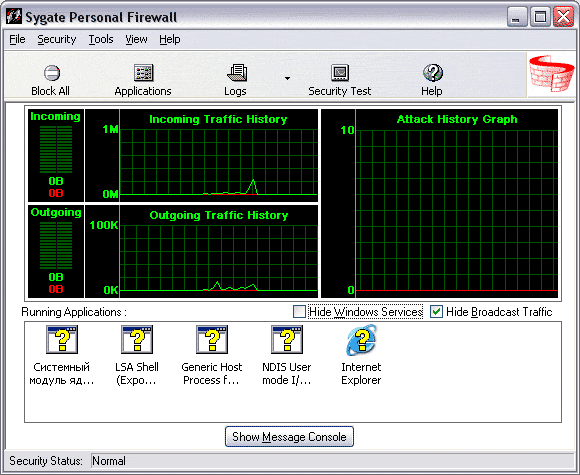Image resolution: width=580 pixels, height=475 pixels.
Task: Click Show Message Console button
Action: click(289, 437)
